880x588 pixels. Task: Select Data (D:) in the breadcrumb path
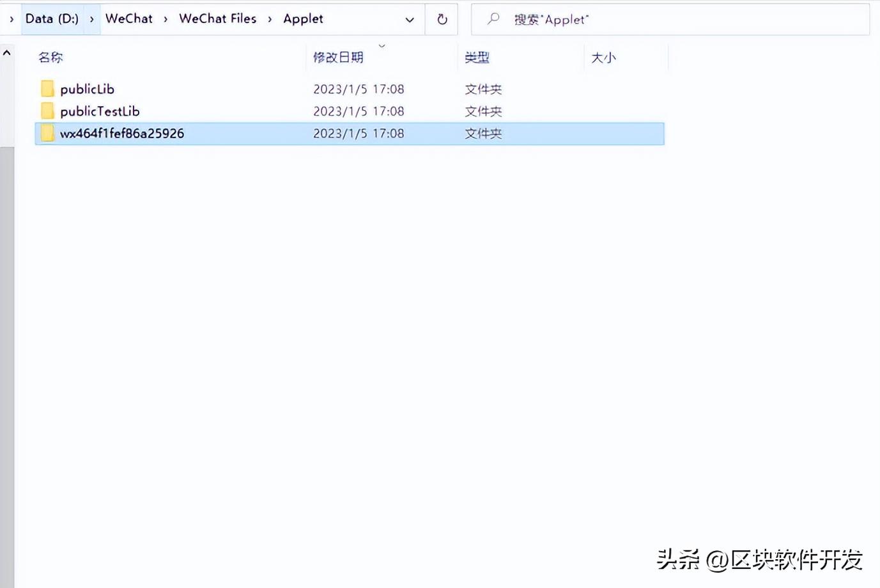pyautogui.click(x=52, y=19)
